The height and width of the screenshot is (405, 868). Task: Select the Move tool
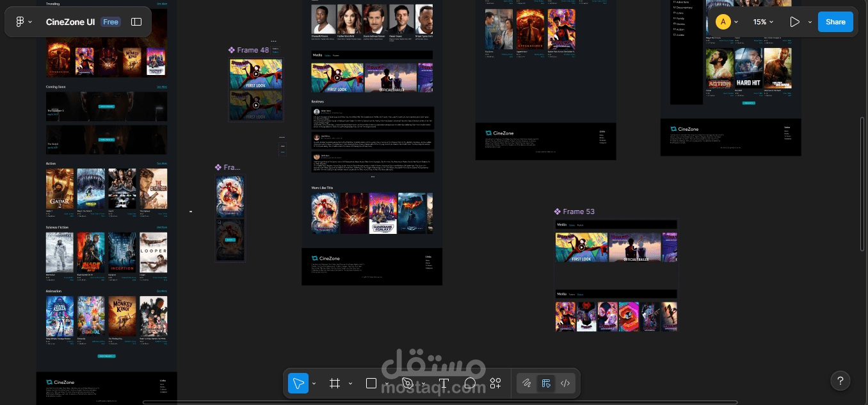(x=298, y=383)
